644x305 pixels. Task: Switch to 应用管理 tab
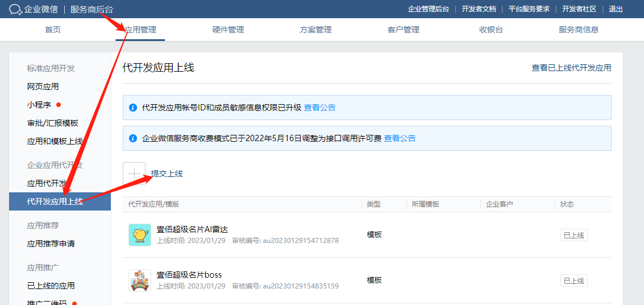140,30
